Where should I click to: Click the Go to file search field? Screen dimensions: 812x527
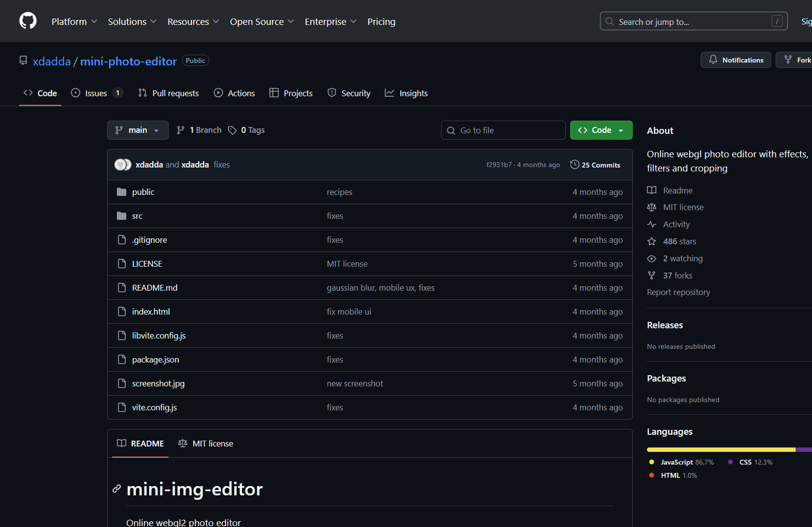point(502,130)
